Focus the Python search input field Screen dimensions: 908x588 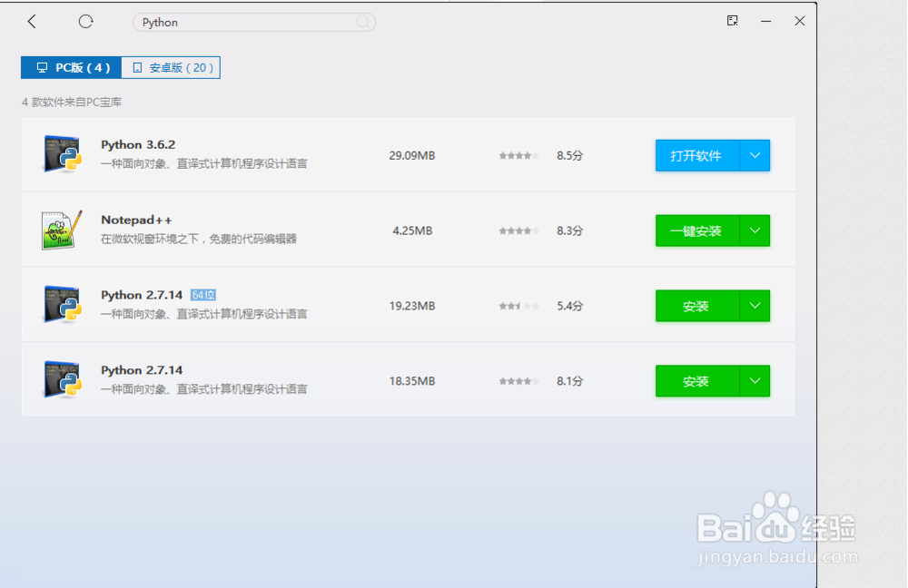pyautogui.click(x=254, y=22)
